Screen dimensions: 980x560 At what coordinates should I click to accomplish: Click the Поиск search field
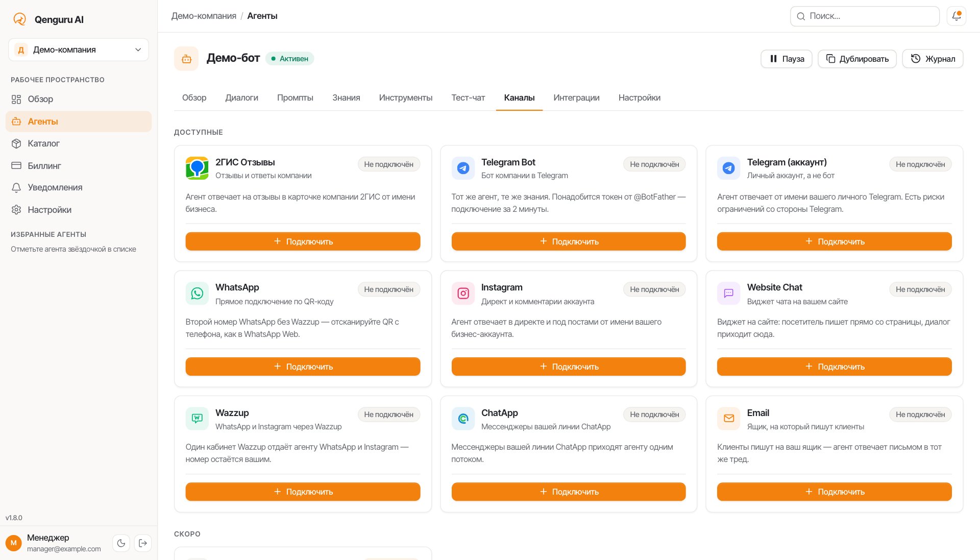coord(865,16)
